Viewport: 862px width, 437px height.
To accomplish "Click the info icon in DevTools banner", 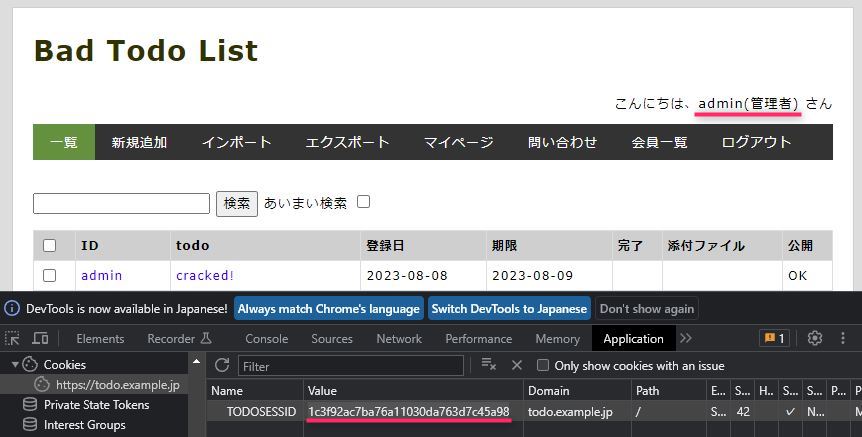I will tap(12, 308).
